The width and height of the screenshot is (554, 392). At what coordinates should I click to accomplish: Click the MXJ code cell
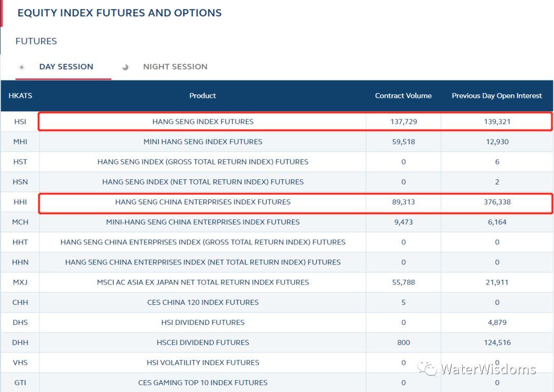coord(20,283)
